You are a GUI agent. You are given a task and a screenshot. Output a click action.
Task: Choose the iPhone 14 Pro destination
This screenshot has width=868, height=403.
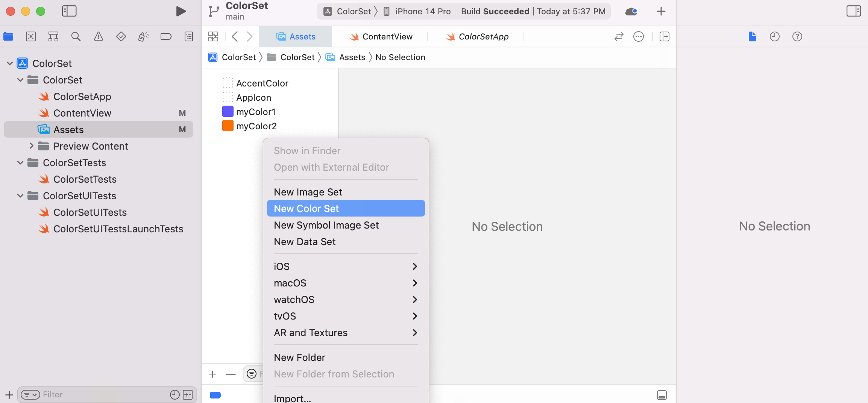tap(417, 11)
